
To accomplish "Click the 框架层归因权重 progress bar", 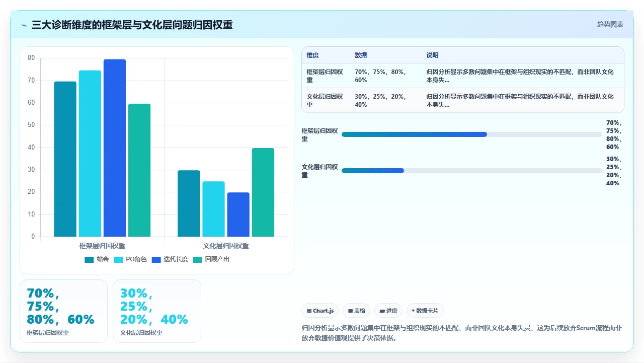I will coord(472,134).
